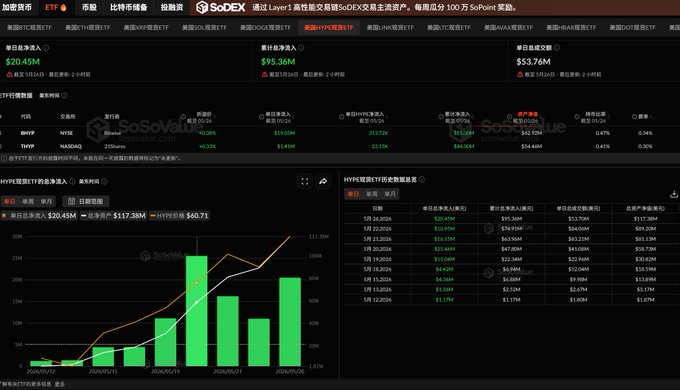680x390 pixels.
Task: Click the 2026/05/26 bar in chart
Action: click(x=290, y=321)
